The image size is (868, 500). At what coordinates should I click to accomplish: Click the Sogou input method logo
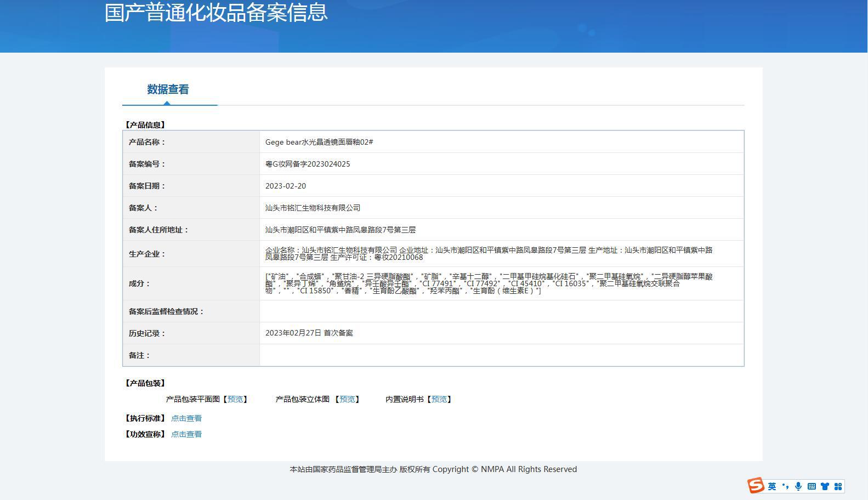tap(756, 486)
